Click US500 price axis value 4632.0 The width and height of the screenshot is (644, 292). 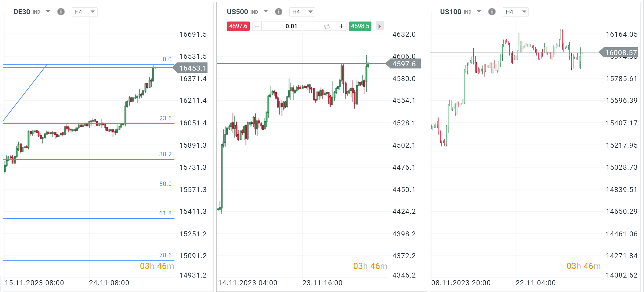pyautogui.click(x=404, y=34)
